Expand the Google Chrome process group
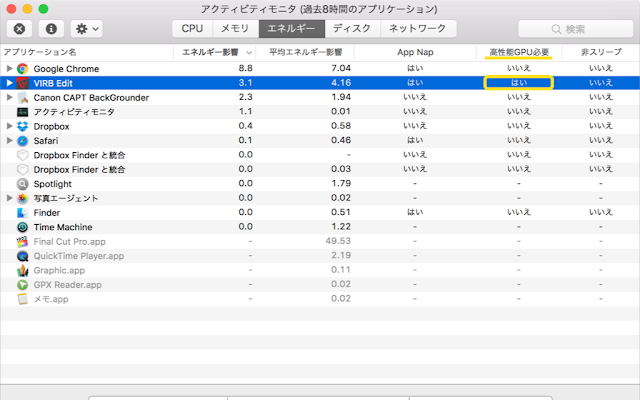The height and width of the screenshot is (400, 640). 9,68
